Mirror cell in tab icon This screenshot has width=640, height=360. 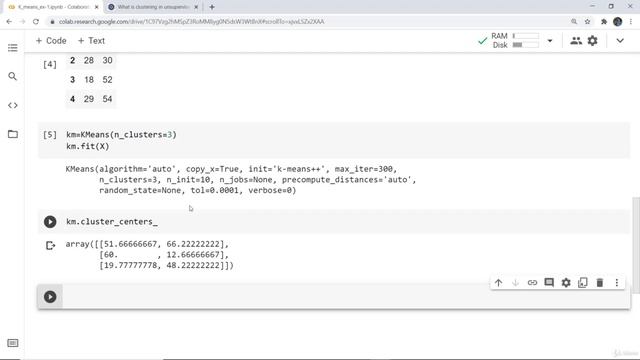click(583, 282)
